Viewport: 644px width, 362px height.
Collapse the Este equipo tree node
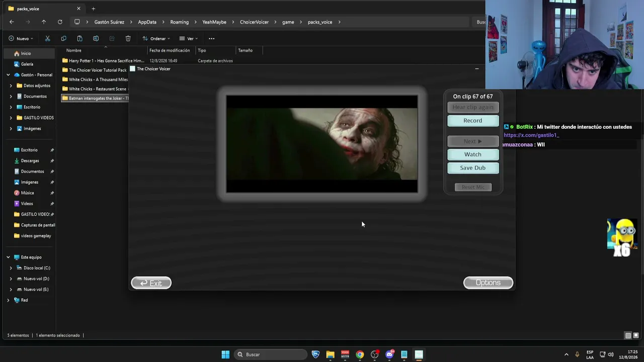[x=8, y=257]
